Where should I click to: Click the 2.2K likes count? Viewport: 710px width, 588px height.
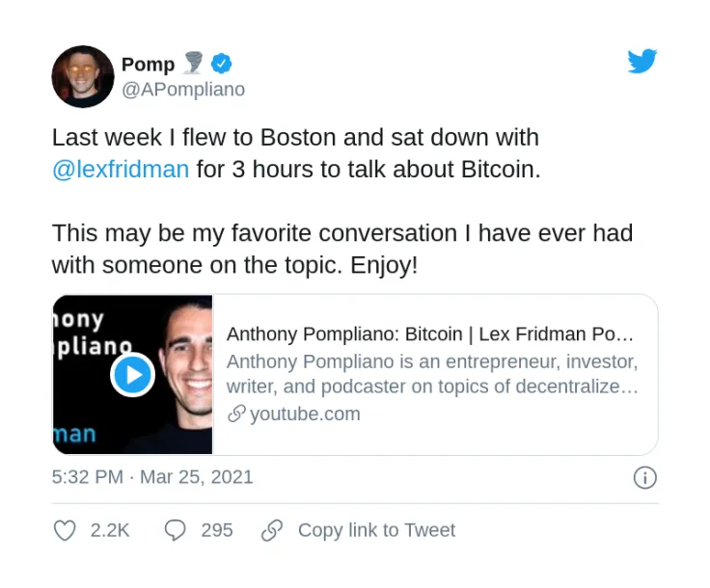pyautogui.click(x=110, y=530)
